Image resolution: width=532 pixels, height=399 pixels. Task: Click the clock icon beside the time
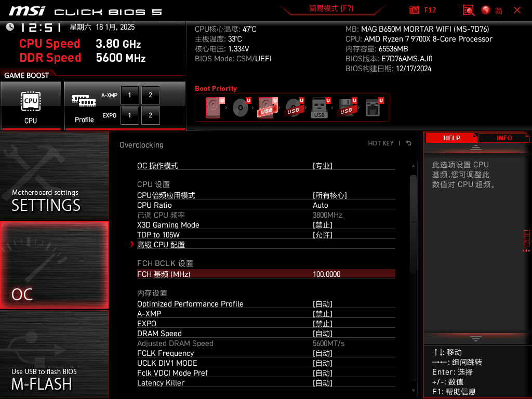(10, 27)
